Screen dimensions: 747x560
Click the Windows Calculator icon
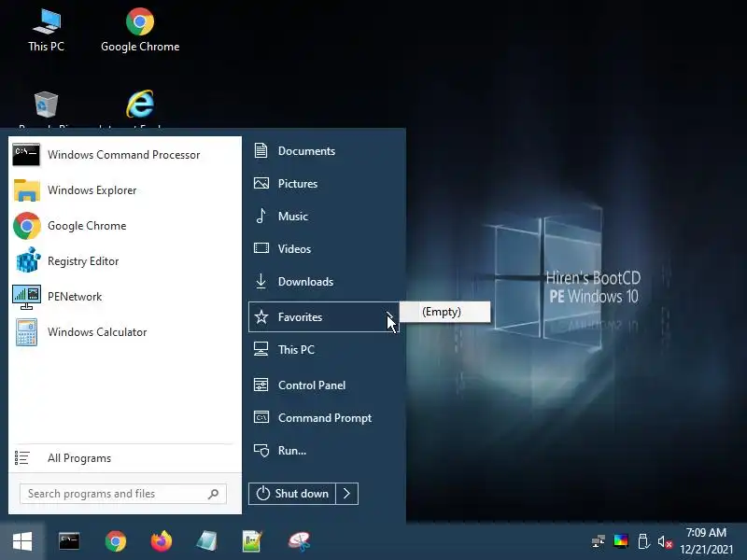coord(26,332)
